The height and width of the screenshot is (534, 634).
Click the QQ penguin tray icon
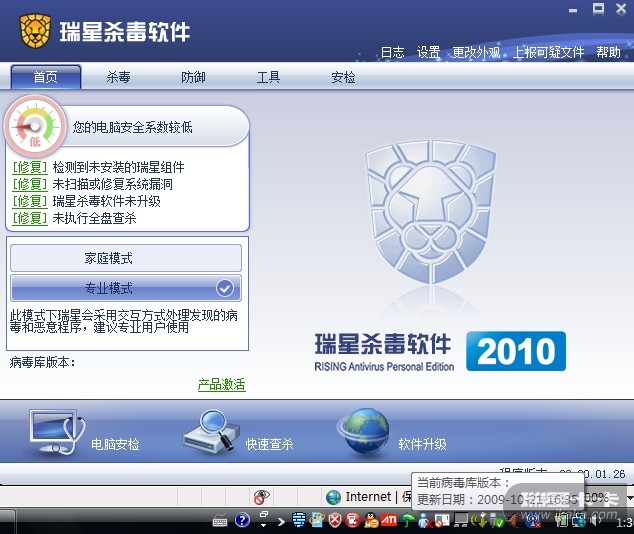pyautogui.click(x=371, y=521)
